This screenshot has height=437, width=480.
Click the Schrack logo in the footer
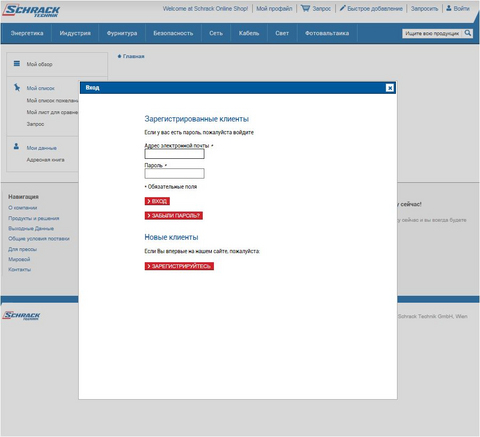tap(21, 315)
